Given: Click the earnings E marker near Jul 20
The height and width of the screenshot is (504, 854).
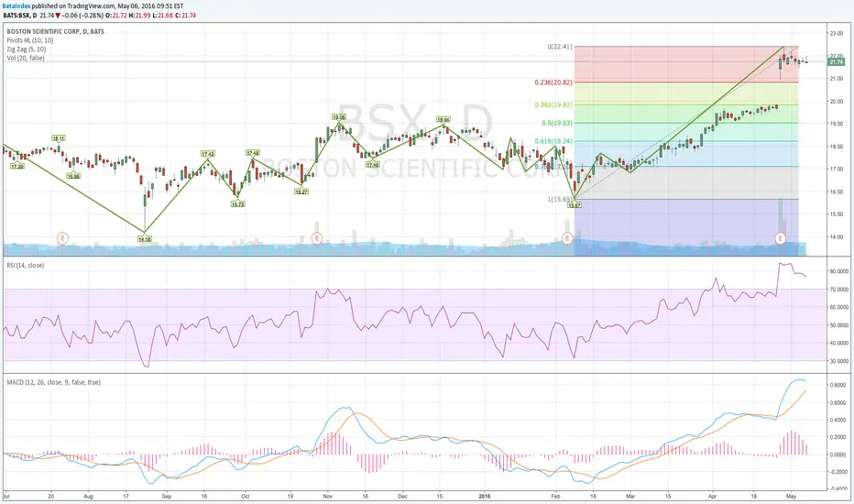Looking at the screenshot, I should click(x=63, y=238).
